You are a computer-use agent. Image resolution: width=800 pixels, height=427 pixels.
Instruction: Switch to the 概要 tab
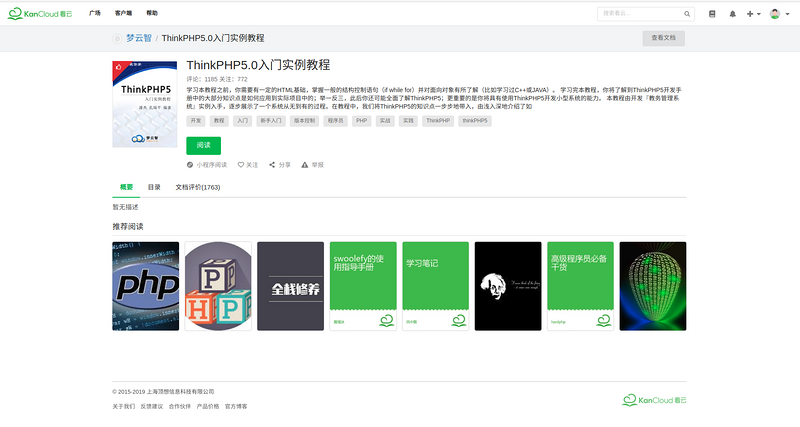[x=126, y=187]
